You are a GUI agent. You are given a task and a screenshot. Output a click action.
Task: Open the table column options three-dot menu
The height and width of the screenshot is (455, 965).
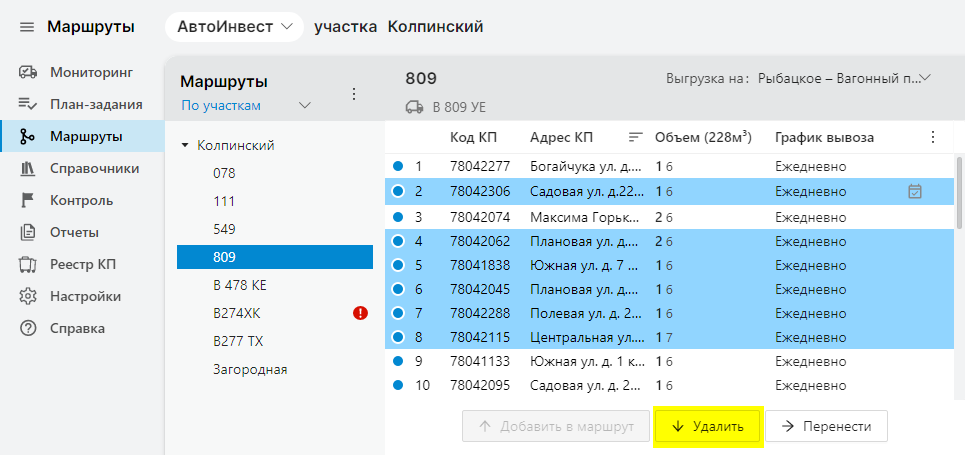[x=933, y=137]
